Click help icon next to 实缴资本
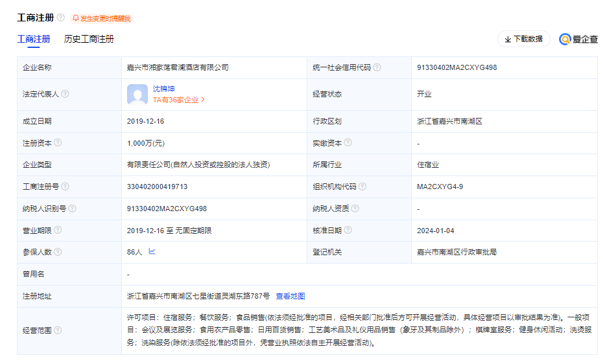 pyautogui.click(x=348, y=142)
